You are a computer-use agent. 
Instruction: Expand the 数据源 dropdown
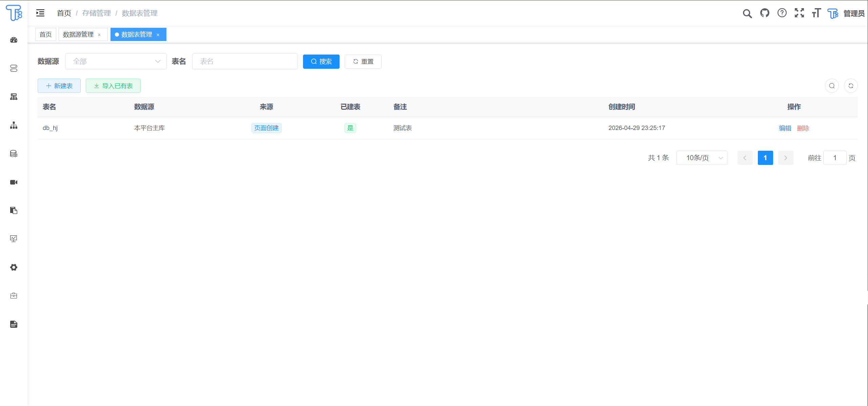(116, 61)
